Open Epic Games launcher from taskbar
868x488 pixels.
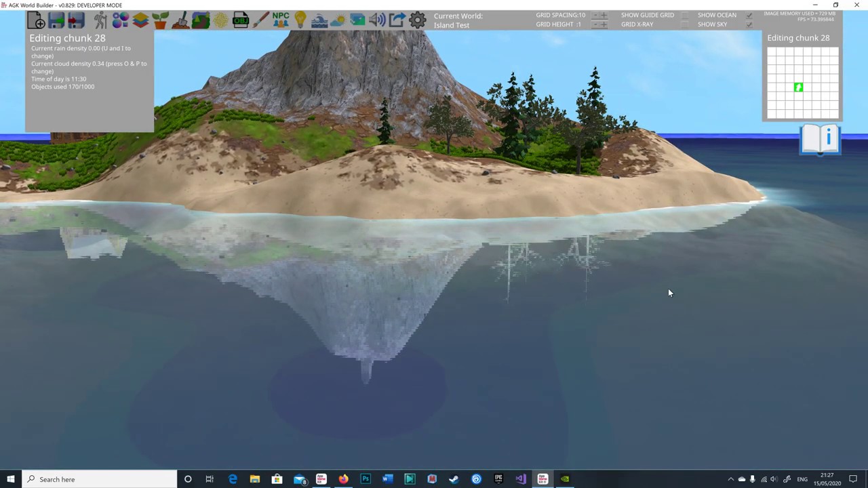[498, 479]
